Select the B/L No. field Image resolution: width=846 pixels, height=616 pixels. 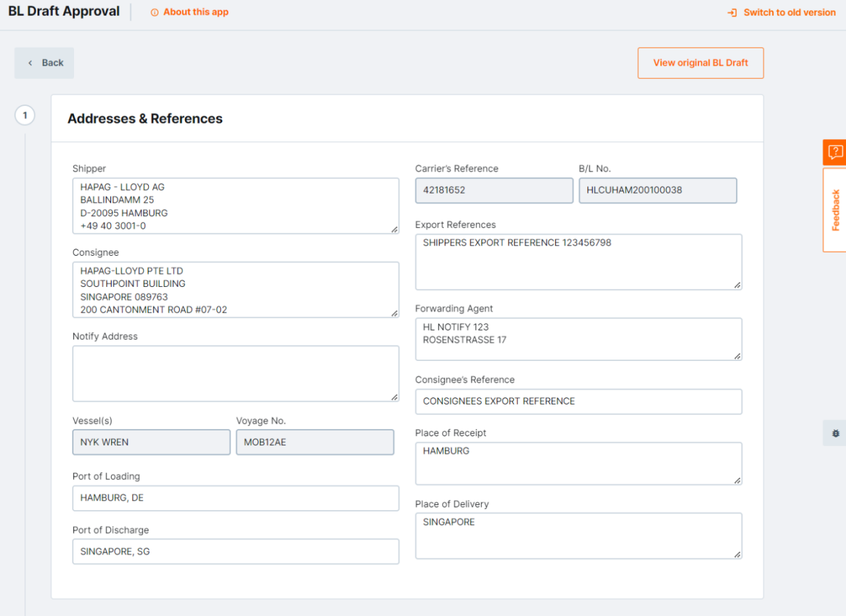[658, 190]
